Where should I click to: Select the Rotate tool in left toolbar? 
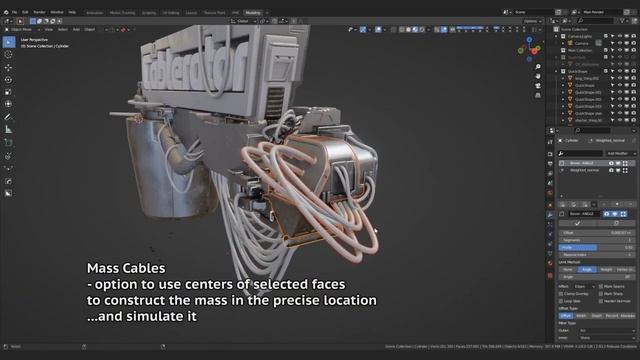pos(9,80)
